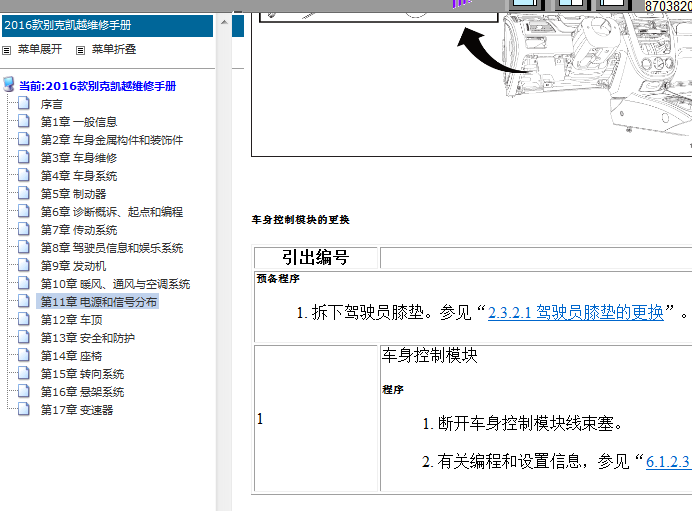692x511 pixels.
Task: Click the page icon beside 第7章 传动系统
Action: point(24,229)
